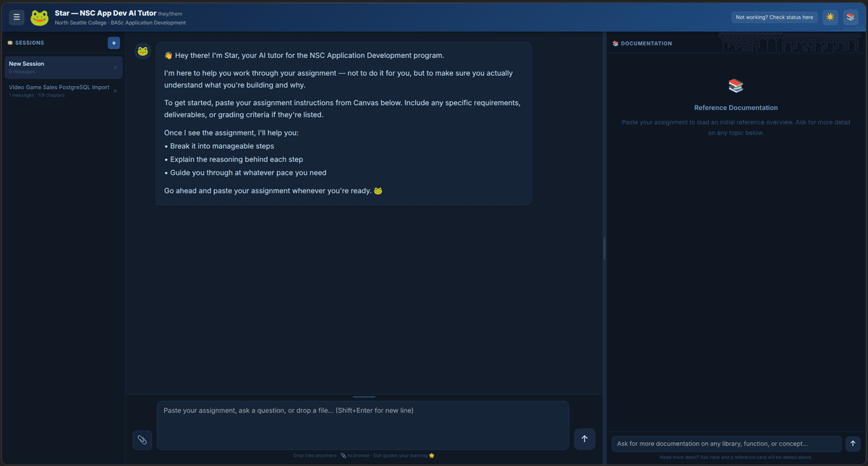Click the DOCUMENTATION panel header
The height and width of the screenshot is (466, 868).
641,43
